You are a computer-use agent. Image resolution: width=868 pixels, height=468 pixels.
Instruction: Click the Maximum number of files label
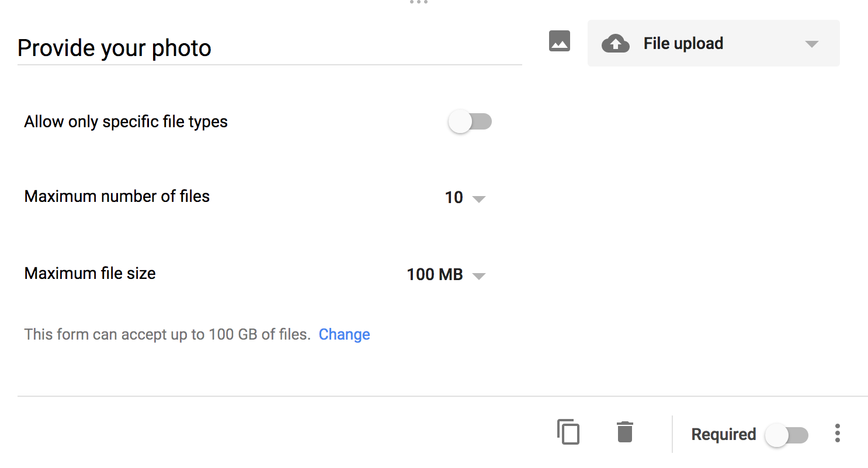117,197
